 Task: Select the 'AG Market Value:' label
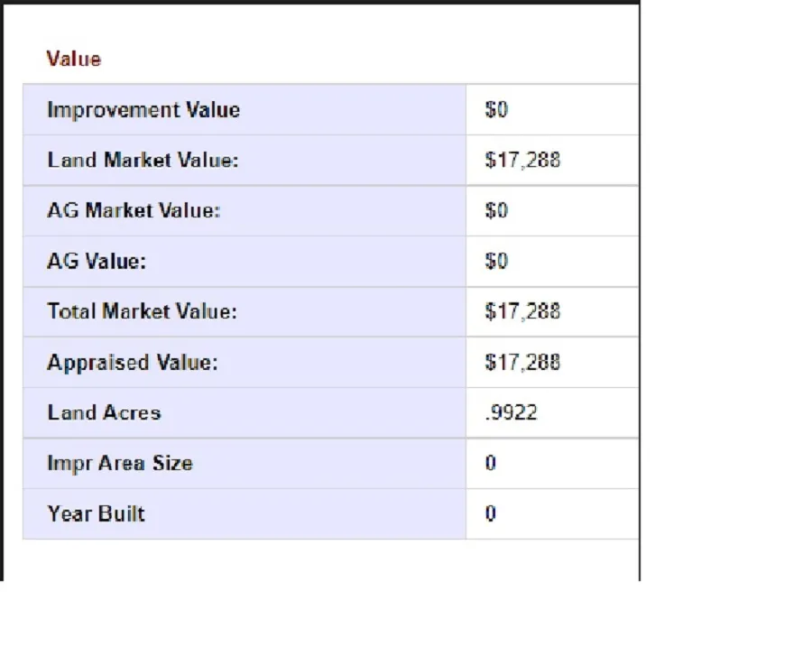click(x=134, y=211)
